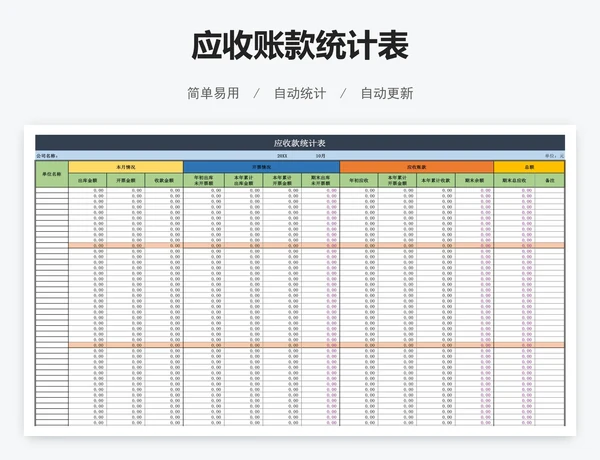
Task: Click the first 自动统计 tagline text
Action: [300, 93]
